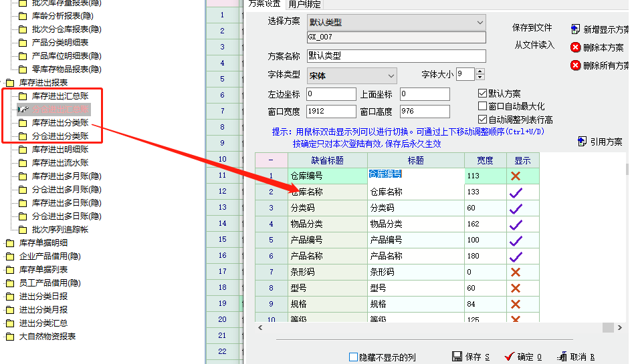Click the floppy disk 保存 icon

click(457, 357)
